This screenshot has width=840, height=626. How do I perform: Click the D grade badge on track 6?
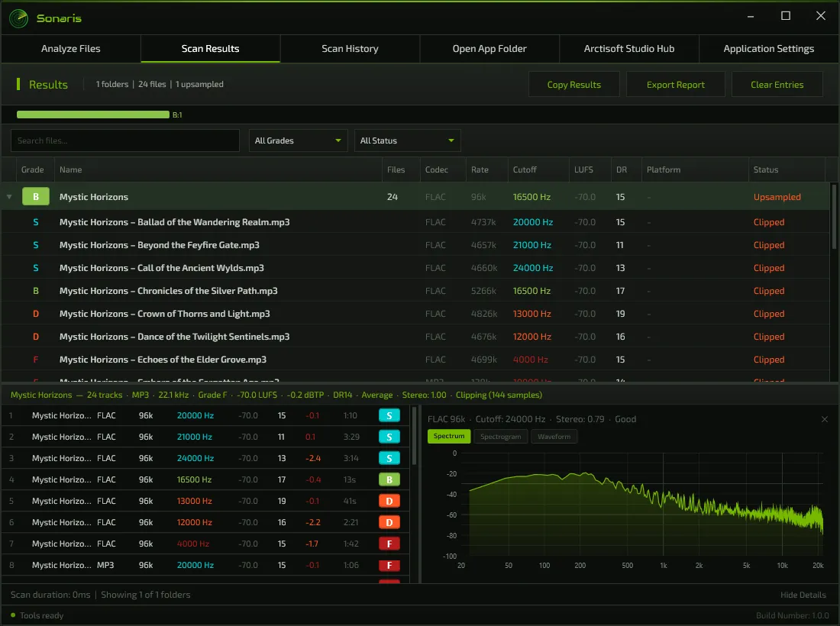[x=389, y=523]
